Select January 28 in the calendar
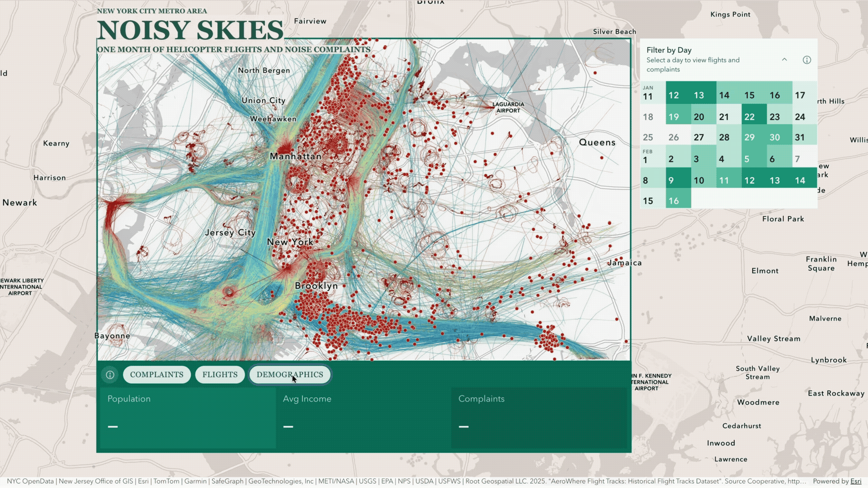 click(x=729, y=135)
